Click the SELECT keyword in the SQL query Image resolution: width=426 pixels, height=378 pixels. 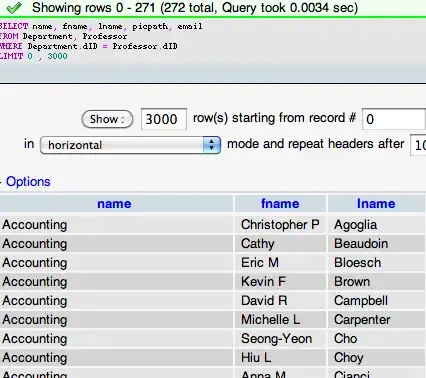coord(14,26)
